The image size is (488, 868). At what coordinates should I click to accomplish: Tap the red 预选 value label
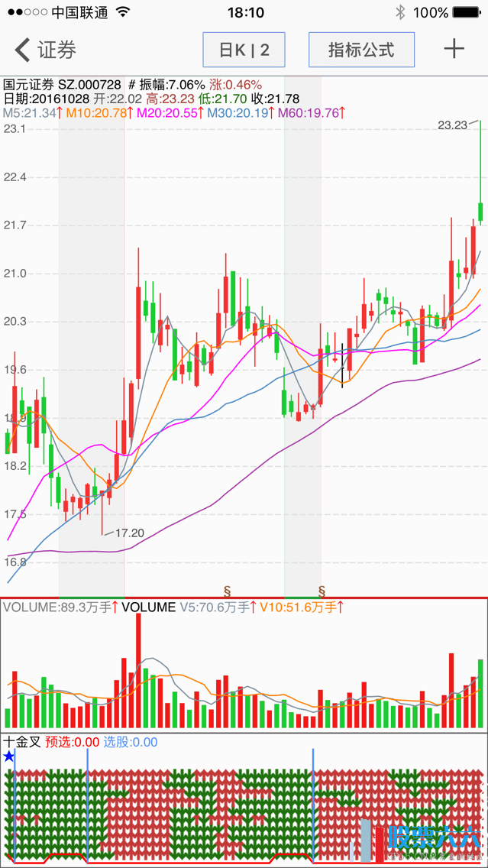click(72, 741)
